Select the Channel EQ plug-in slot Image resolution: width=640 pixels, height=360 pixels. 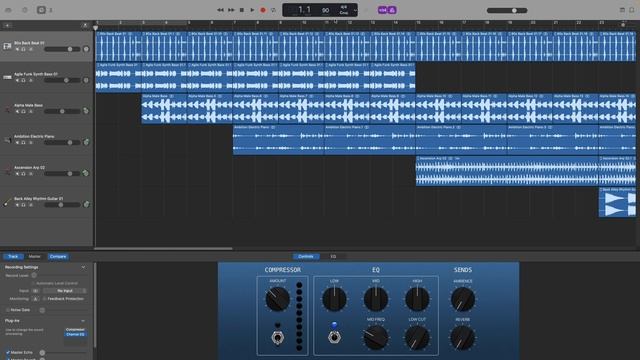(75, 334)
